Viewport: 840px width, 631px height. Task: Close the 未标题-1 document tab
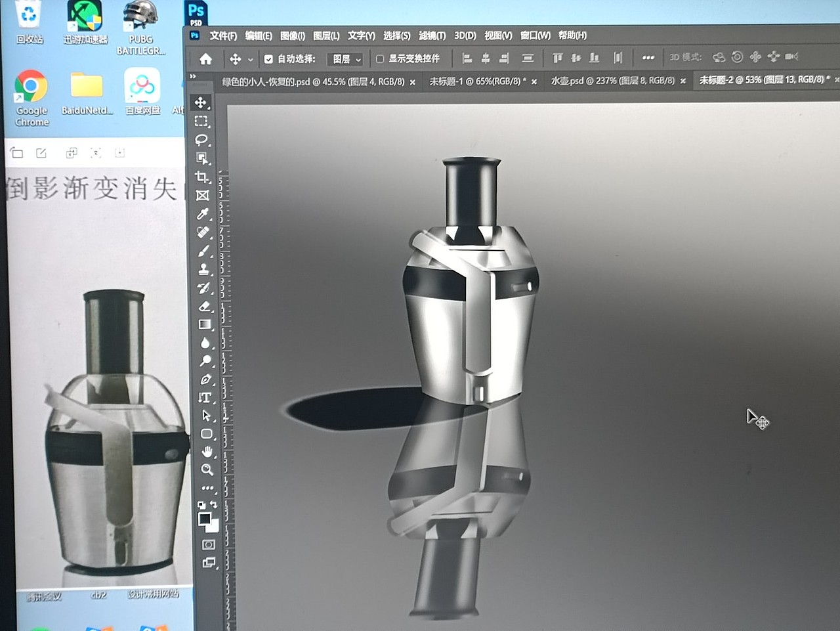click(x=534, y=82)
